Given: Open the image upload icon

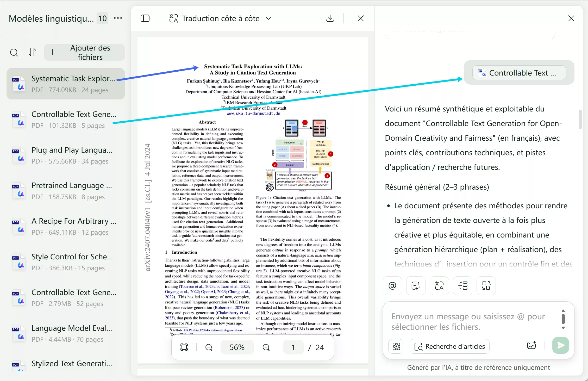Looking at the screenshot, I should point(532,346).
